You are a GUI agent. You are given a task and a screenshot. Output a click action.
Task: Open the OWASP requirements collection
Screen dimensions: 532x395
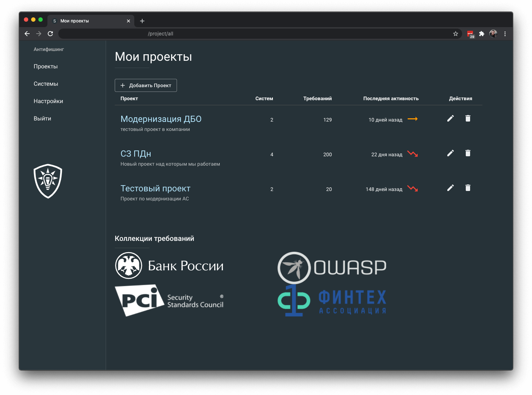click(x=332, y=268)
